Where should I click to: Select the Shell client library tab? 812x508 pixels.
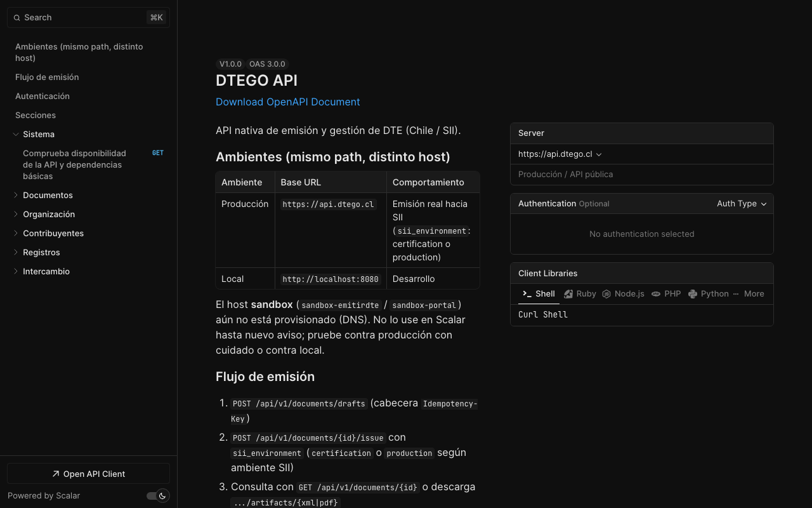pyautogui.click(x=539, y=294)
